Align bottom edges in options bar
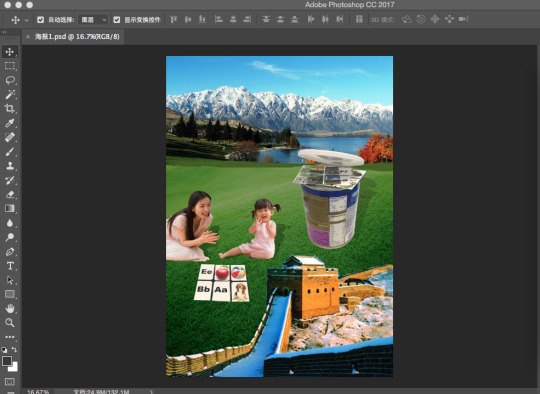540x394 pixels. tap(202, 19)
